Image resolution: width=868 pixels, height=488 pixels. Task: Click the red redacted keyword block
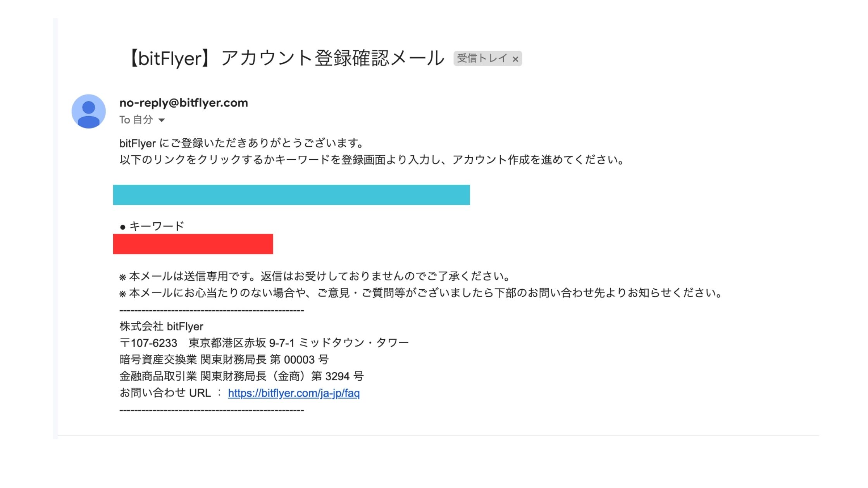[x=193, y=244]
